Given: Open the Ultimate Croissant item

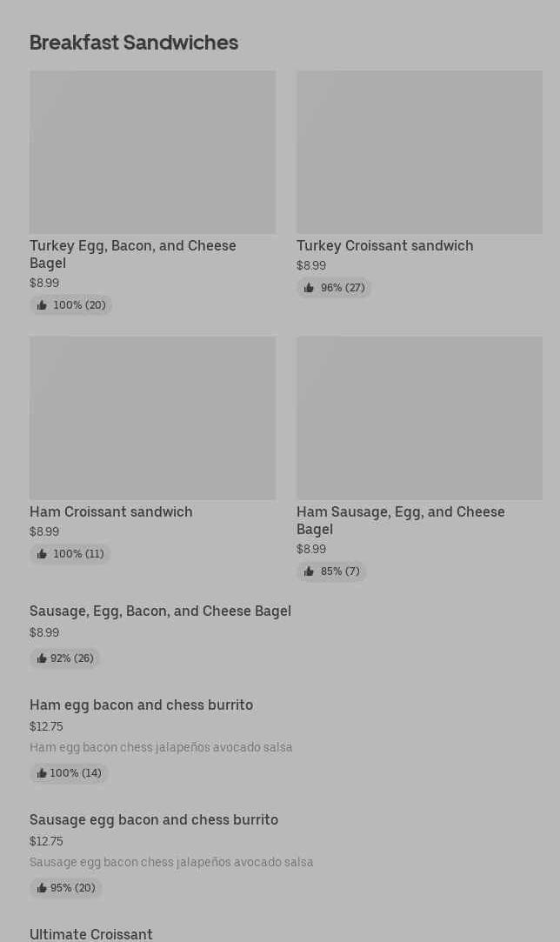Looking at the screenshot, I should (91, 934).
